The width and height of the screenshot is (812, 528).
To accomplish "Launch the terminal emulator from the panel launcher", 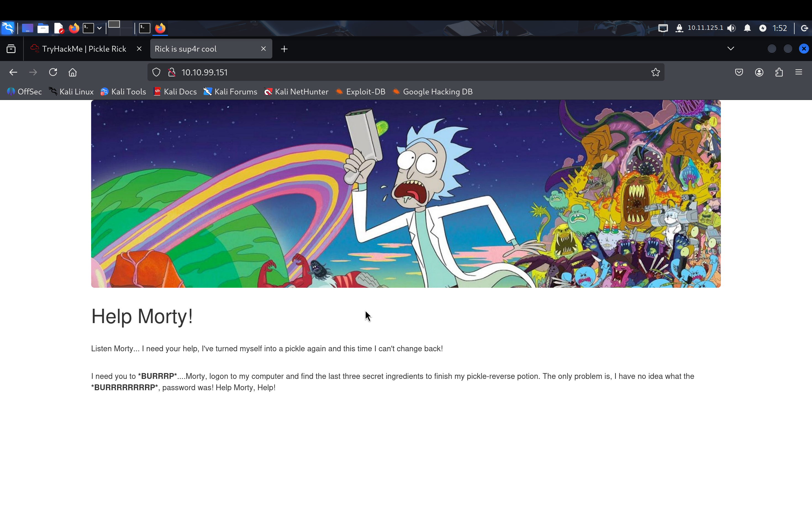I will (x=88, y=28).
